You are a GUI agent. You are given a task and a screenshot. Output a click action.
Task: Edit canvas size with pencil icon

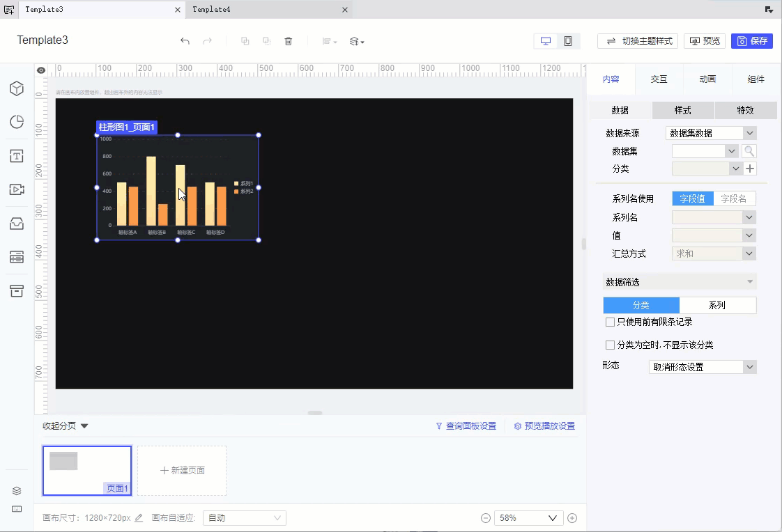139,518
